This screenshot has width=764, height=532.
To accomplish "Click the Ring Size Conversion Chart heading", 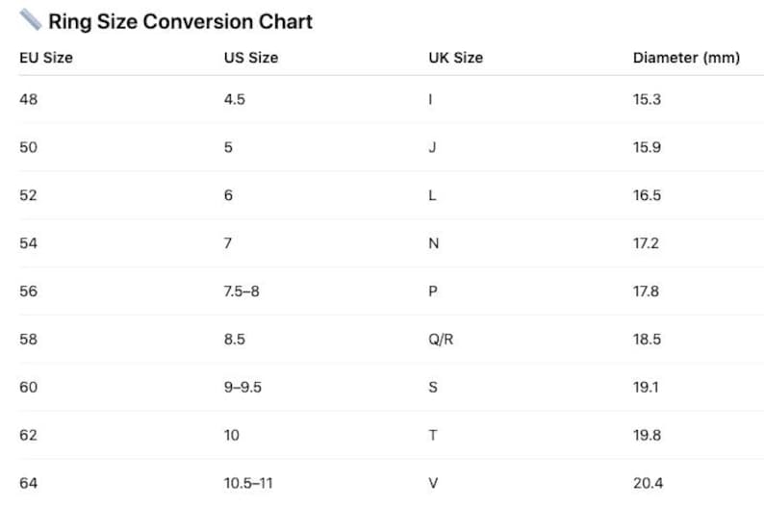I will pos(180,21).
